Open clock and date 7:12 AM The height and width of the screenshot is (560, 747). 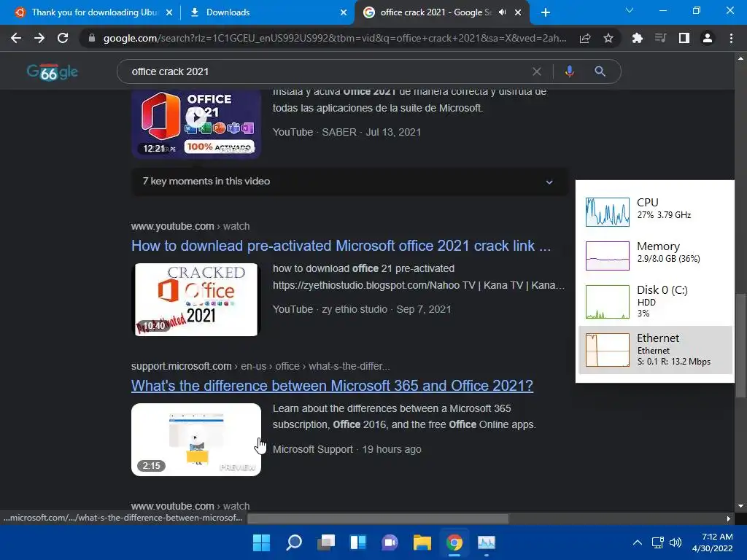coord(713,542)
